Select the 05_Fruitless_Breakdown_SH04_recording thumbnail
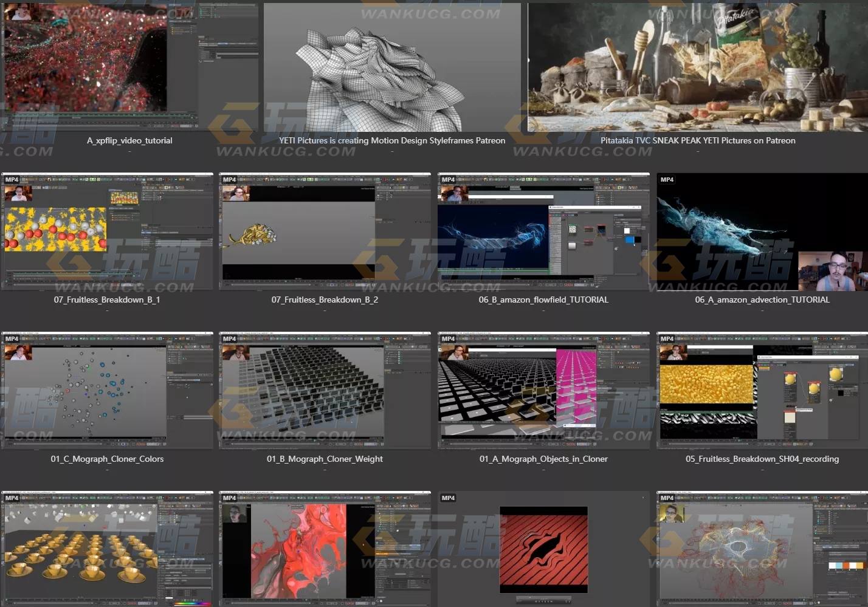 762,391
